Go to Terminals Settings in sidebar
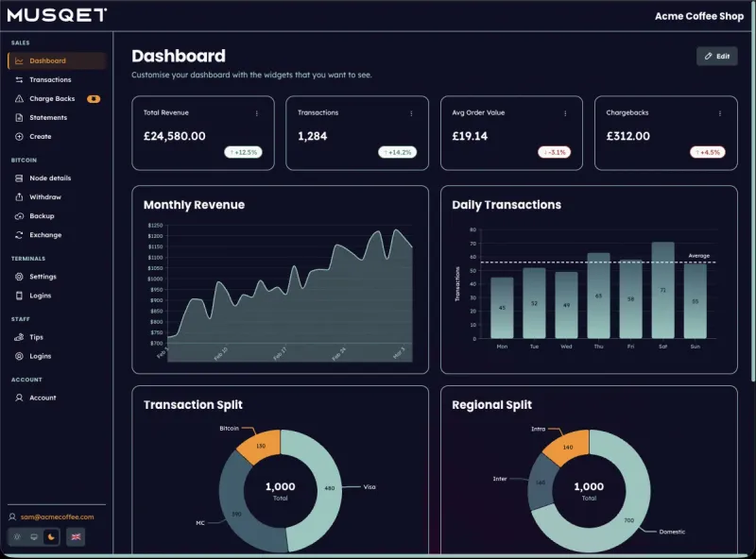756x559 pixels. click(x=43, y=276)
